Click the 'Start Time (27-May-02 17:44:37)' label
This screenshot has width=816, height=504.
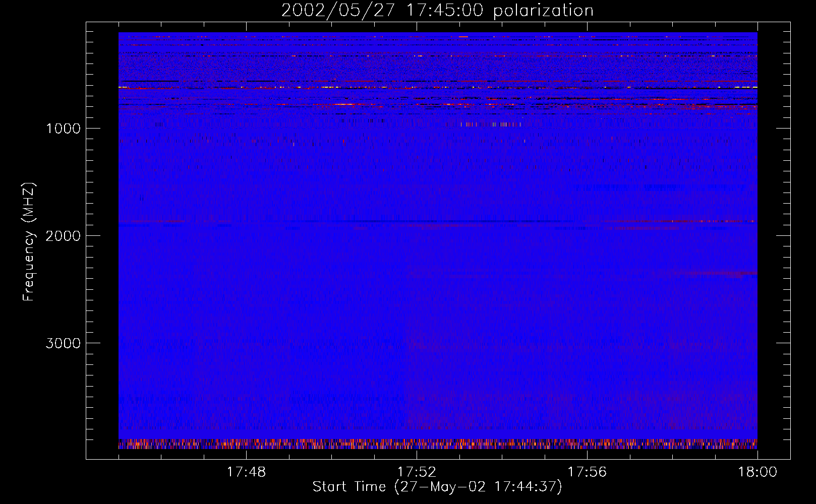pos(437,487)
